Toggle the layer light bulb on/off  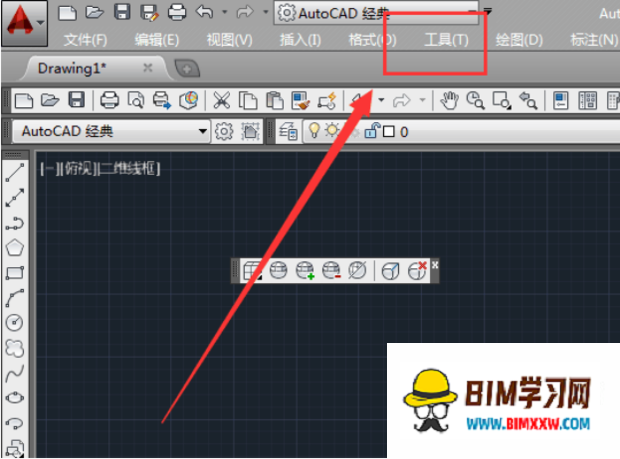tap(312, 131)
